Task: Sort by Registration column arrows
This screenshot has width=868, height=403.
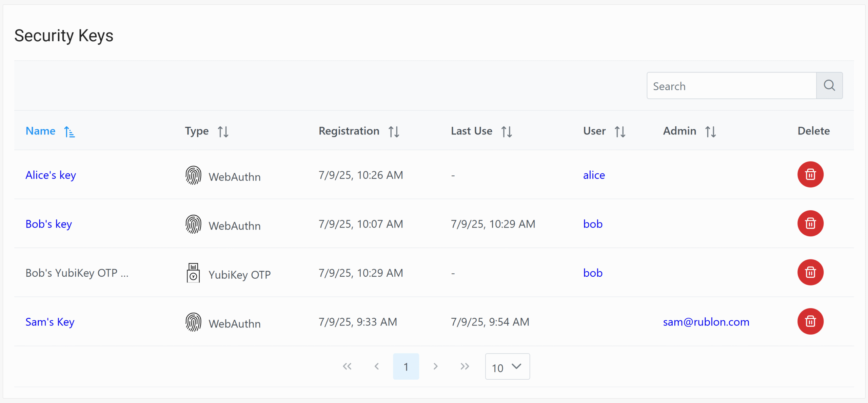Action: point(394,131)
